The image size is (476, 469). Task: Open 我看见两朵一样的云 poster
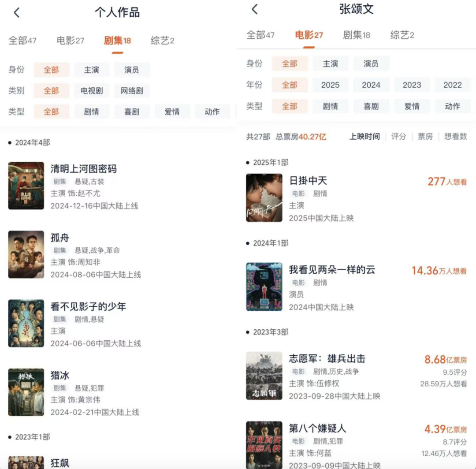(x=264, y=287)
